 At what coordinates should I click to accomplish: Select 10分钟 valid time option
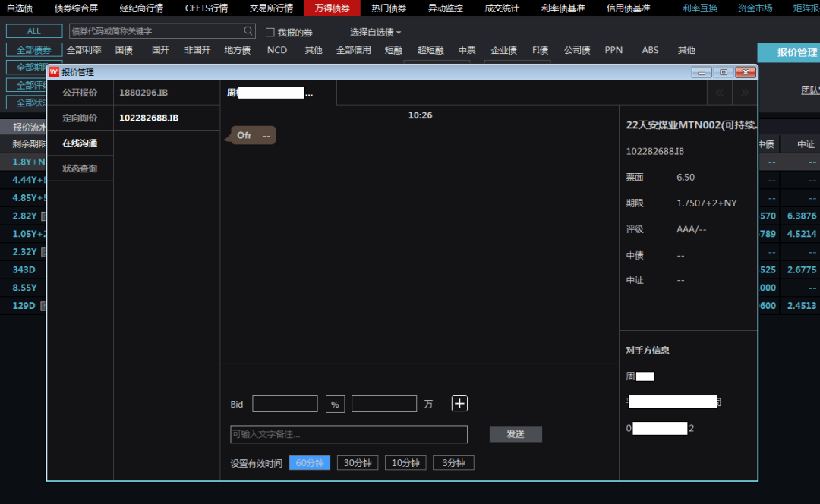tap(405, 463)
